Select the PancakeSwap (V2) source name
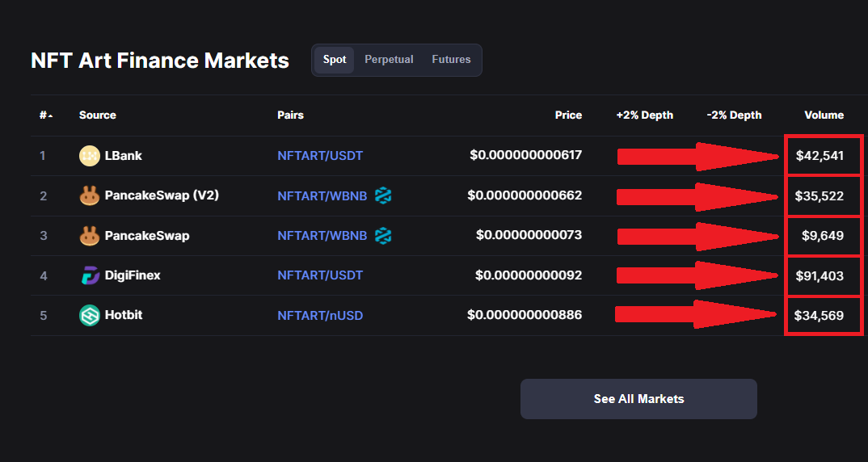Screen dimensions: 868x462 [x=162, y=195]
